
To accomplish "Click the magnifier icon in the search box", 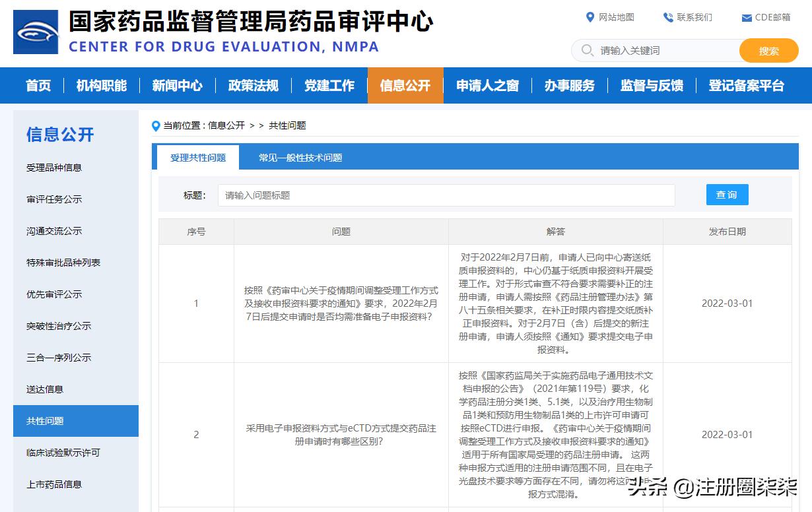I will [x=586, y=50].
